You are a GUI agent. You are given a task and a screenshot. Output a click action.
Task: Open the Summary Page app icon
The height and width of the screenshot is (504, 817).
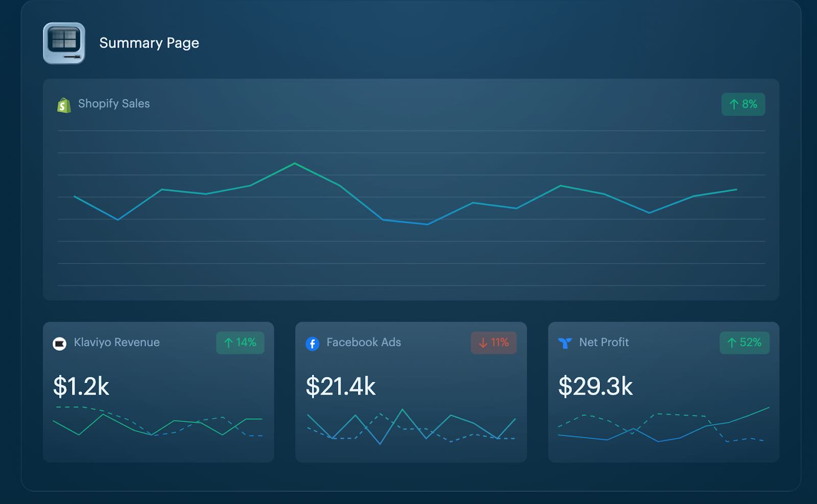pyautogui.click(x=65, y=43)
